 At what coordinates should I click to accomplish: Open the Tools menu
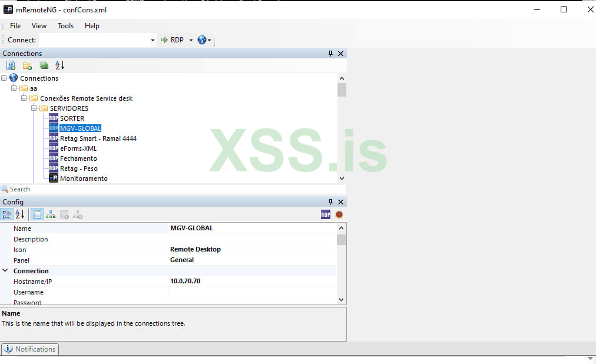coord(65,26)
